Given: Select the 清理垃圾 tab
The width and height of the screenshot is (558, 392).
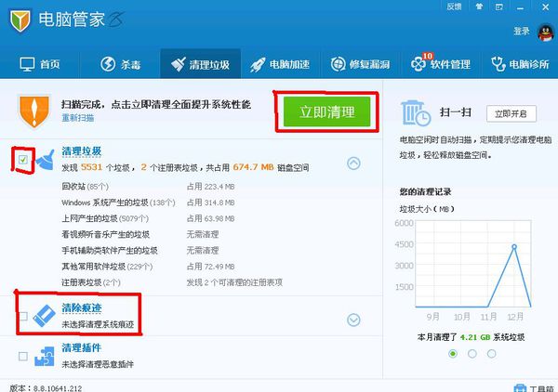Looking at the screenshot, I should pyautogui.click(x=200, y=64).
